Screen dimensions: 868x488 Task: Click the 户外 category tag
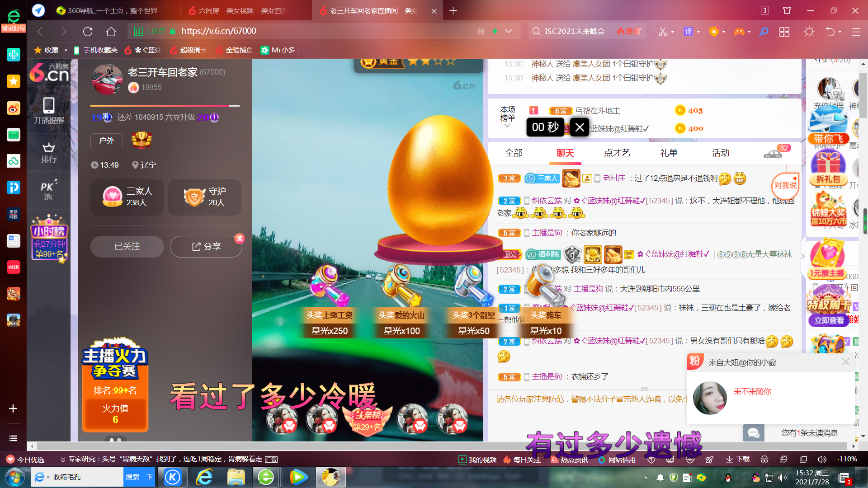106,141
